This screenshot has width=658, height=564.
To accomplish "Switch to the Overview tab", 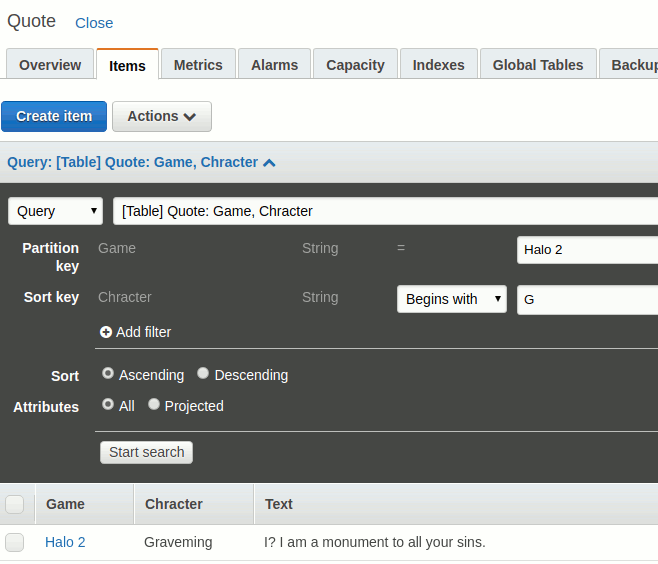I will tap(50, 65).
